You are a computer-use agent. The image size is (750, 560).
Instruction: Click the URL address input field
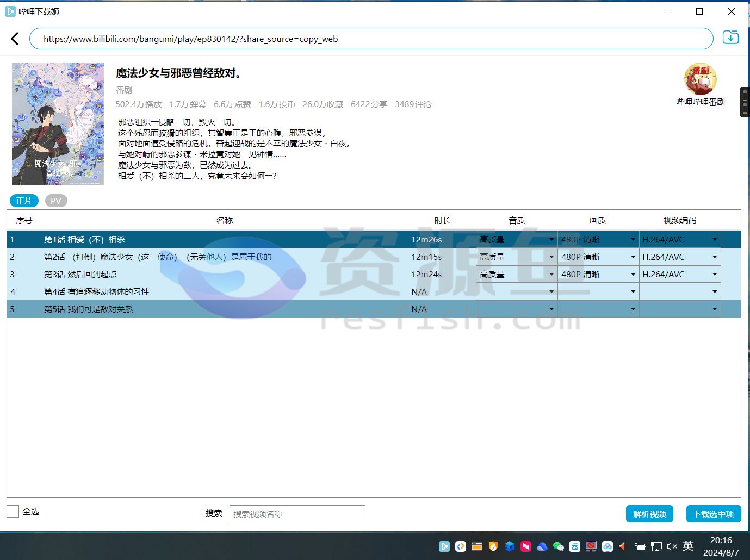click(371, 39)
